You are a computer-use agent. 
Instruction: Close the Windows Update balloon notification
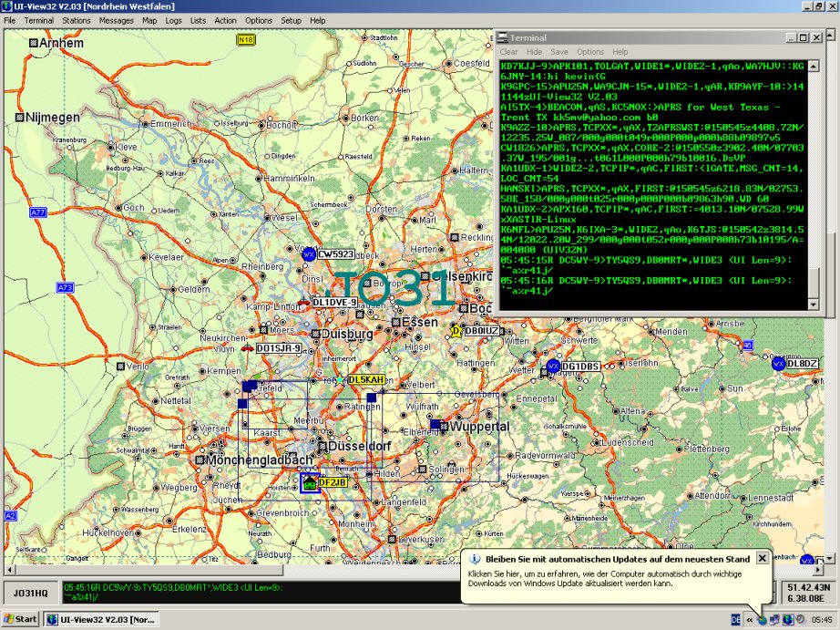762,558
